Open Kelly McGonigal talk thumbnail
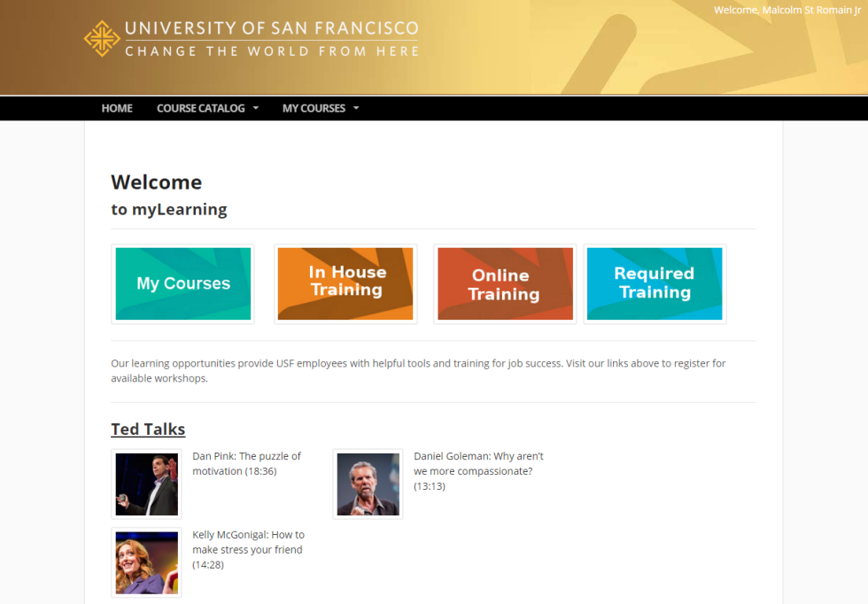The image size is (868, 604). [x=147, y=562]
